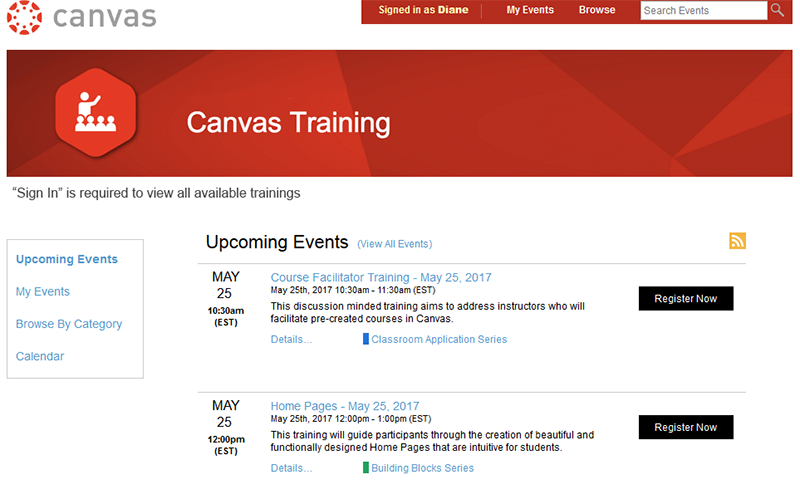Click green Building Blocks Series category marker
The width and height of the screenshot is (800, 499).
click(366, 467)
